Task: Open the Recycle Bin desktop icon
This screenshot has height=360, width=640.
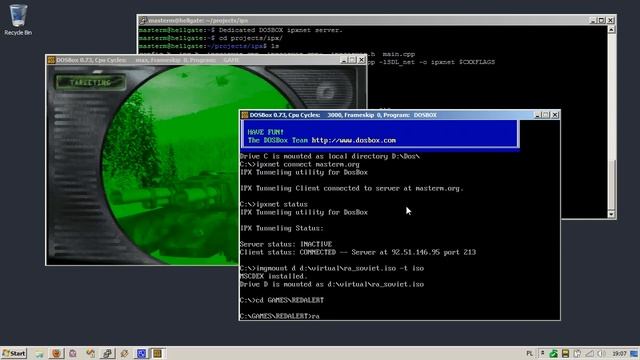Action: point(18,20)
